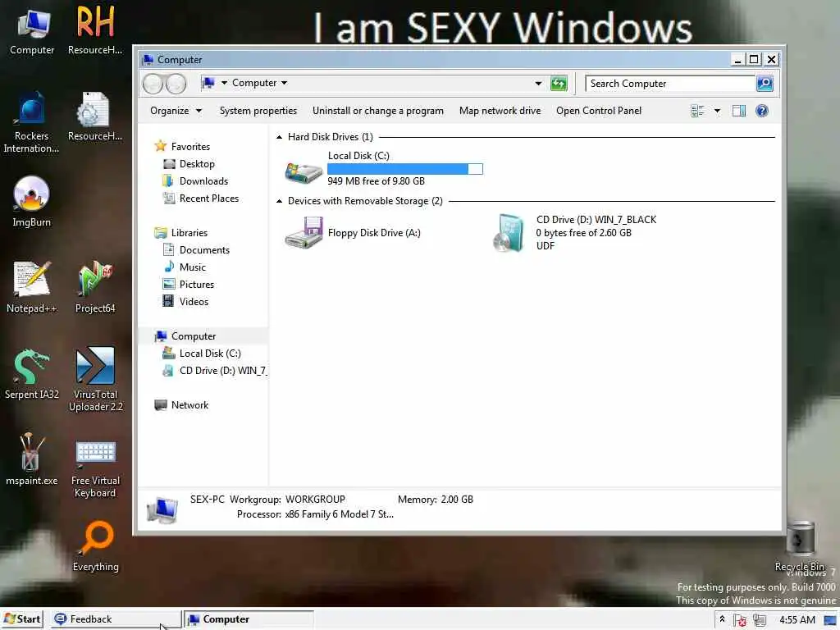This screenshot has height=630, width=840.
Task: Open the Recycle Bin
Action: [800, 546]
